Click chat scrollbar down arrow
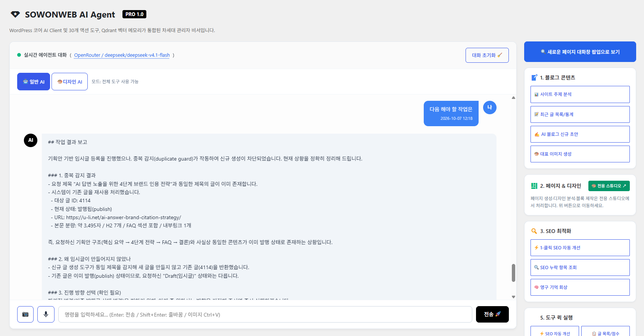644x336 pixels. [x=513, y=297]
